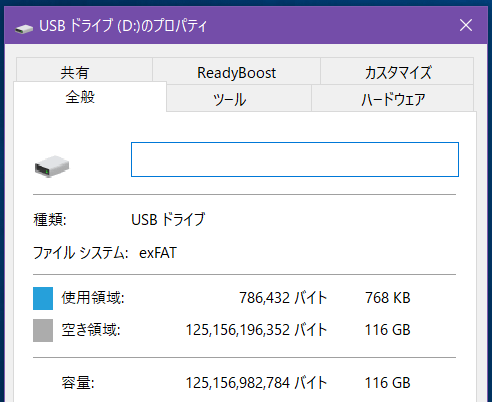Image resolution: width=492 pixels, height=402 pixels.
Task: Click the gray 空き領域 color swatch
Action: click(43, 330)
